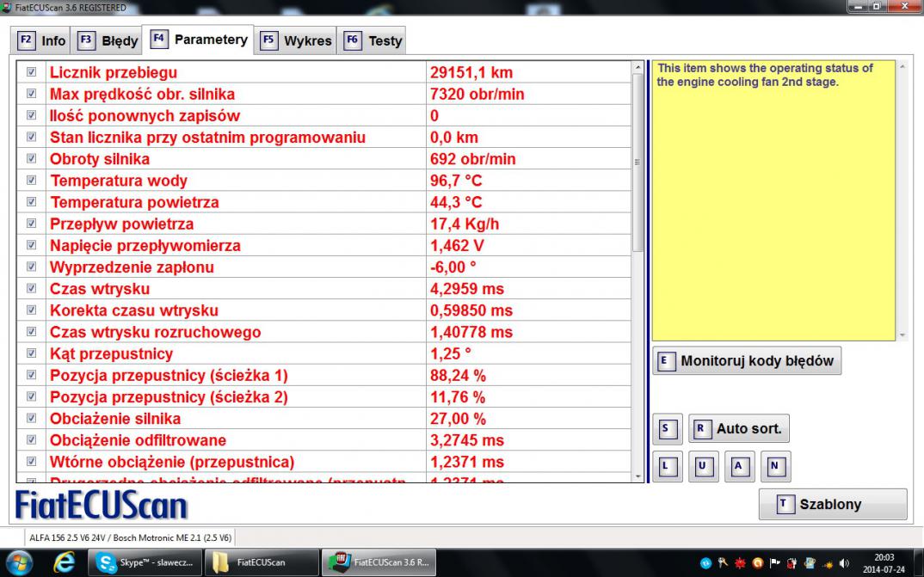Open the F3 Błędy tab

click(107, 40)
